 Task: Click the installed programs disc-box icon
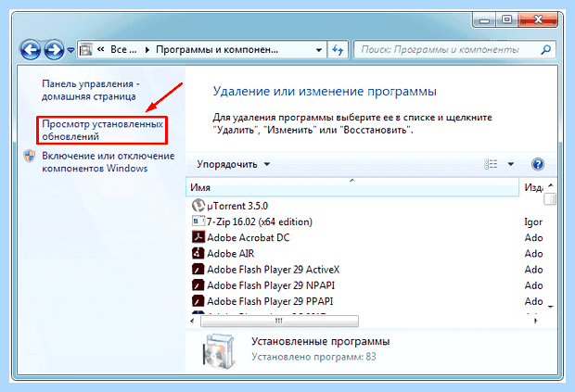[218, 350]
